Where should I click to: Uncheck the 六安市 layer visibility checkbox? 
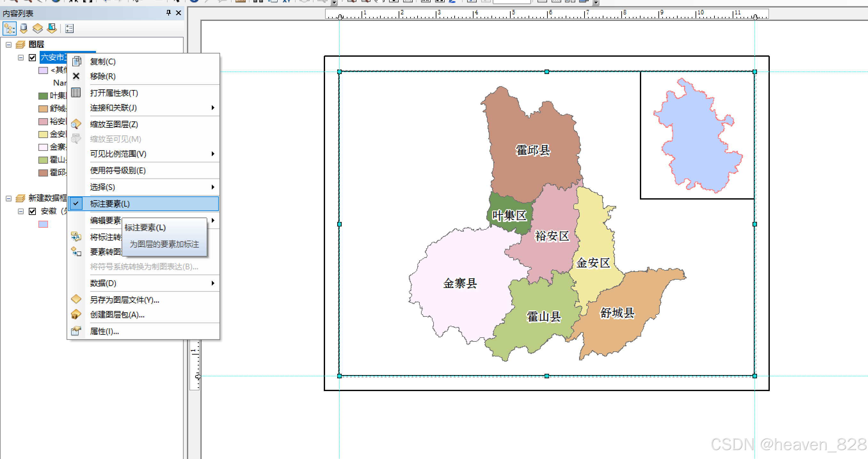tap(32, 58)
